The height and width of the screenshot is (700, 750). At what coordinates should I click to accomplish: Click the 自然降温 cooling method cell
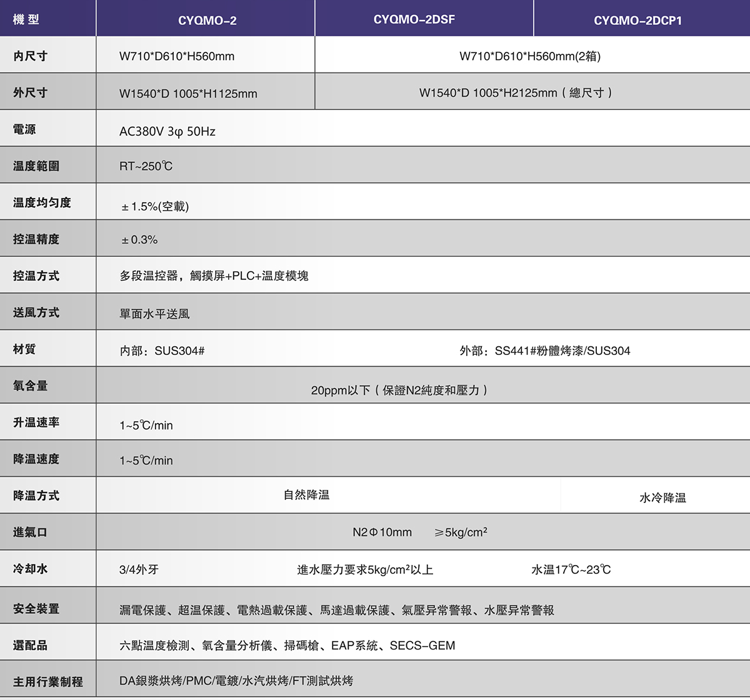(x=306, y=495)
